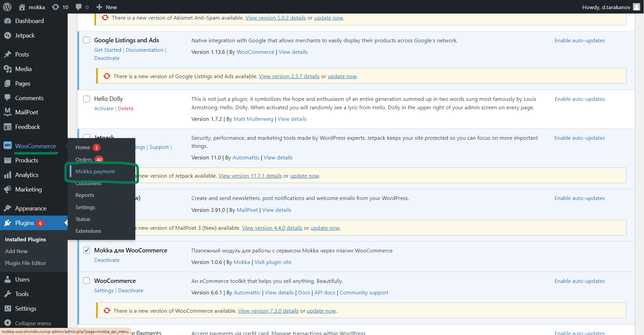644x335 pixels.
Task: Open Add New under Plugins
Action: 16,251
